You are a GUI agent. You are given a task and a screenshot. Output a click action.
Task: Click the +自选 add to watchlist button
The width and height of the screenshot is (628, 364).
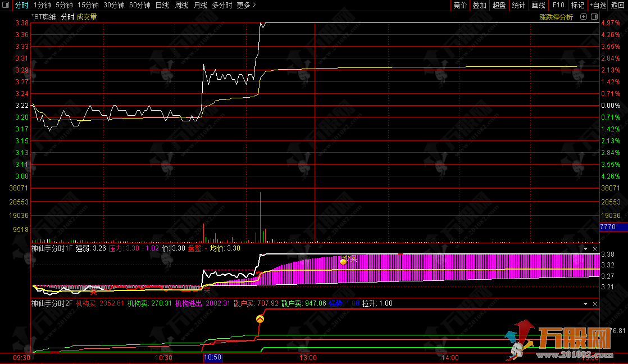[598, 5]
